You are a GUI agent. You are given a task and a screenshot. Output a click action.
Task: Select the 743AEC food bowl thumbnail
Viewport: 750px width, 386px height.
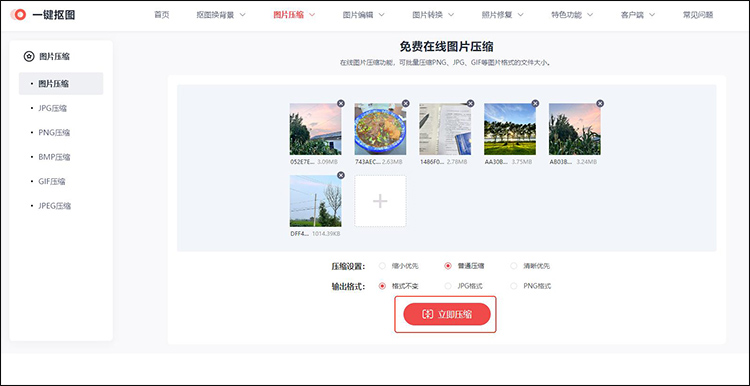380,129
